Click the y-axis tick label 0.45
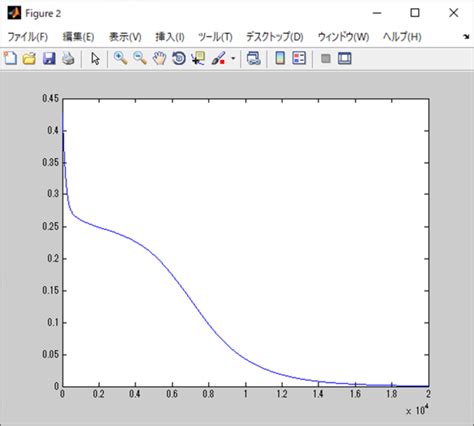The height and width of the screenshot is (426, 474). point(50,99)
